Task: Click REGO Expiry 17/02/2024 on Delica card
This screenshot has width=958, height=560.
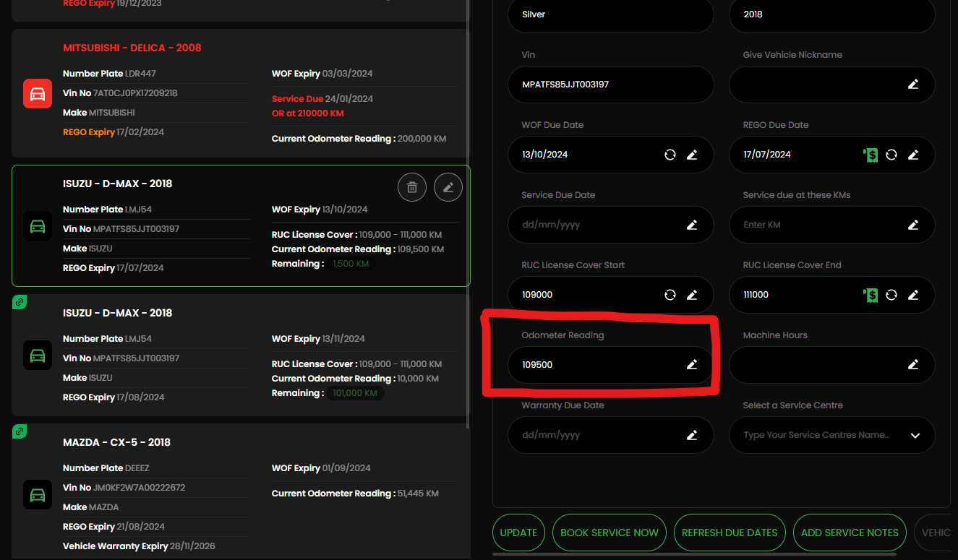Action: tap(114, 132)
